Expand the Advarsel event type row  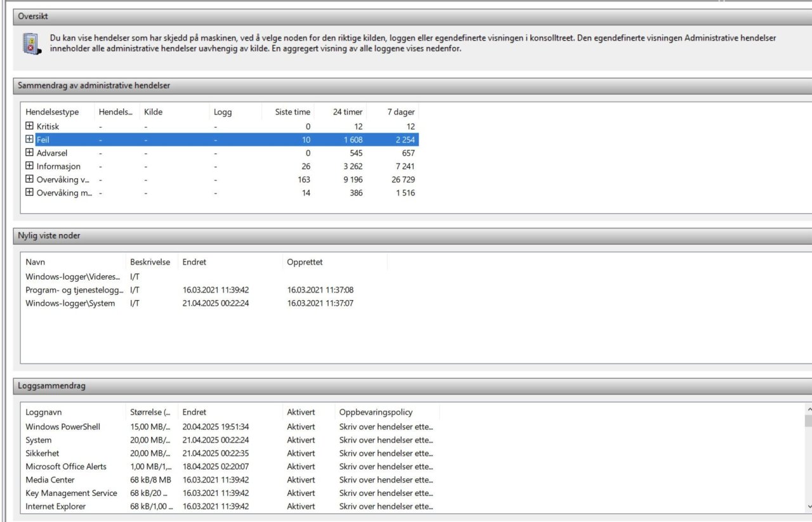click(x=29, y=153)
